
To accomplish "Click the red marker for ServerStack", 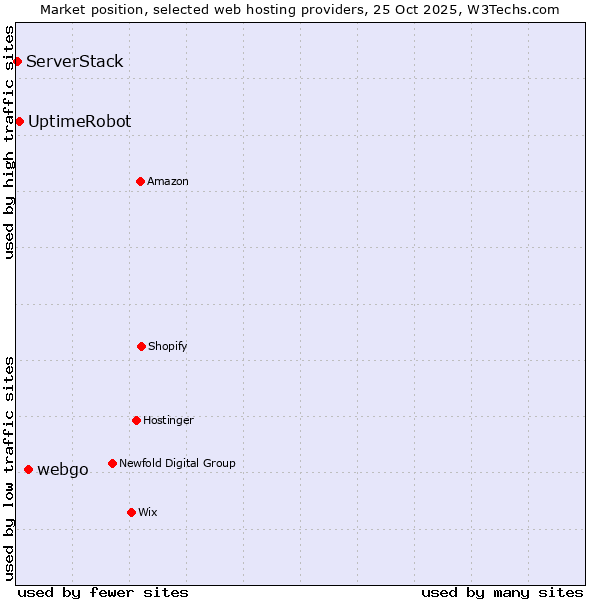I will point(17,61).
